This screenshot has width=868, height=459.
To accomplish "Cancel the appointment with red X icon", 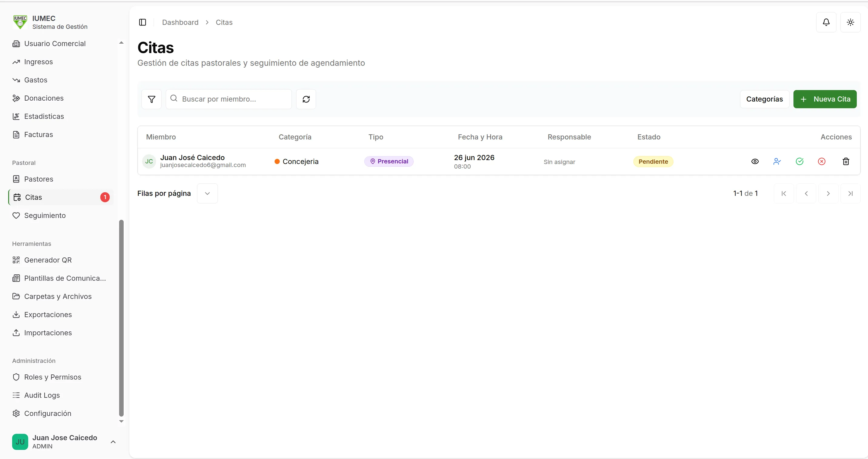I will tap(822, 161).
